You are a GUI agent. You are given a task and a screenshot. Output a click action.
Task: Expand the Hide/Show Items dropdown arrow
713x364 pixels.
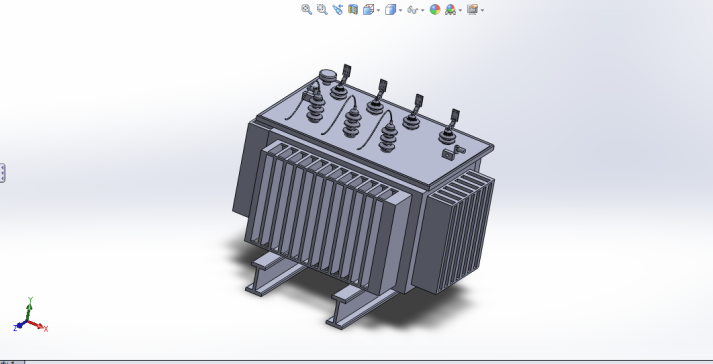coord(423,10)
